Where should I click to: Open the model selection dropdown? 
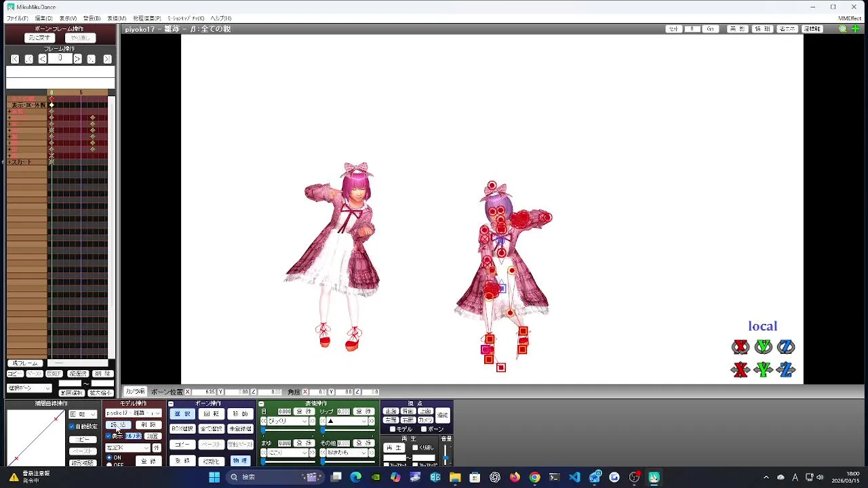click(133, 413)
